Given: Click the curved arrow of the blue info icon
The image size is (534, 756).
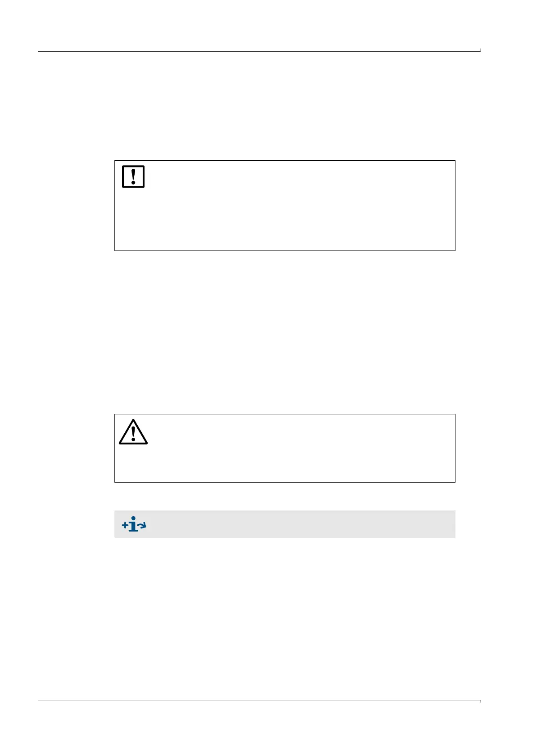Looking at the screenshot, I should [143, 525].
